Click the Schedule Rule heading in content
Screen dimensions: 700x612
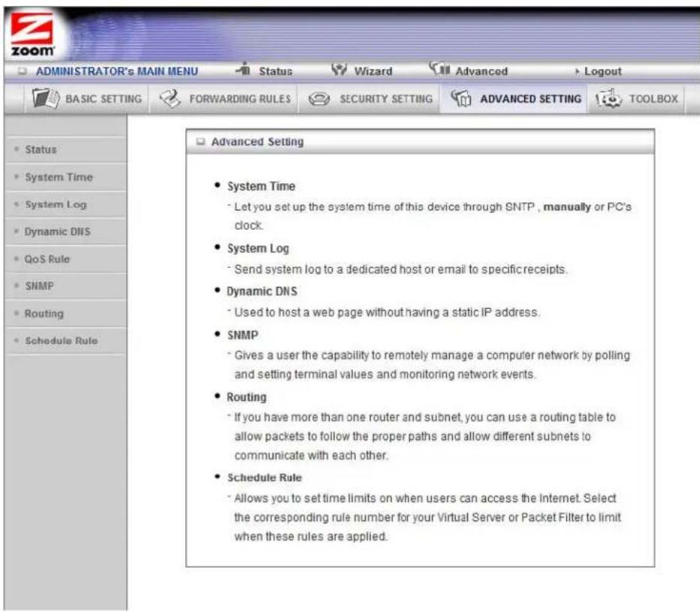coord(264,478)
